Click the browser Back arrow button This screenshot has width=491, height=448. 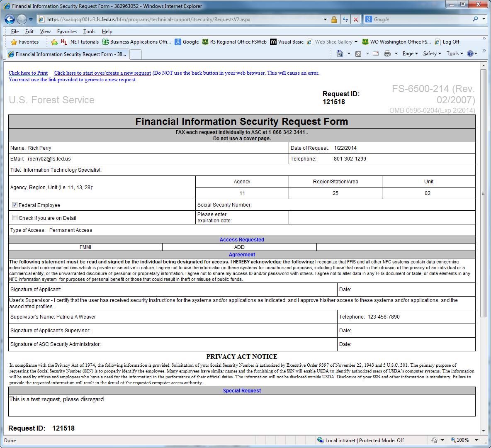[x=10, y=19]
